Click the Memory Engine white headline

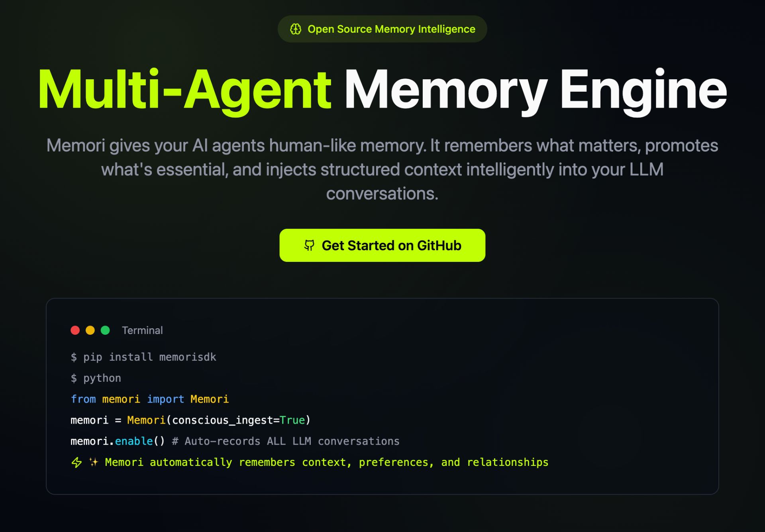(535, 90)
